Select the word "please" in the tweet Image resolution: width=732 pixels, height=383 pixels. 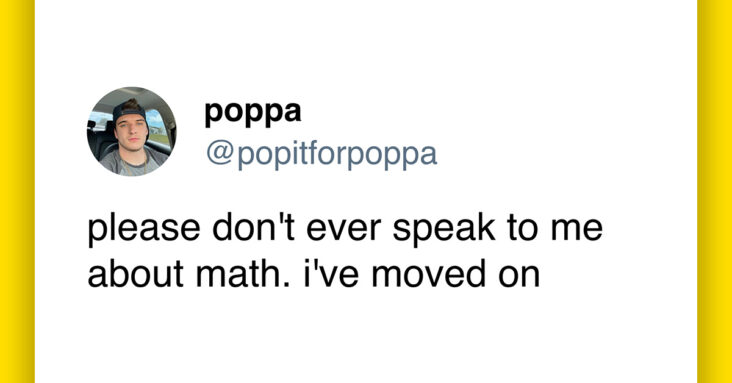144,229
